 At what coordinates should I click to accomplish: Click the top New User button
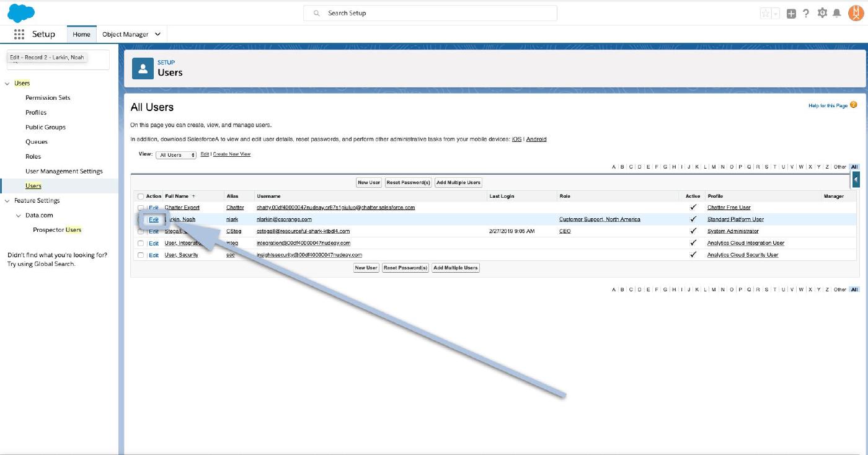[369, 182]
